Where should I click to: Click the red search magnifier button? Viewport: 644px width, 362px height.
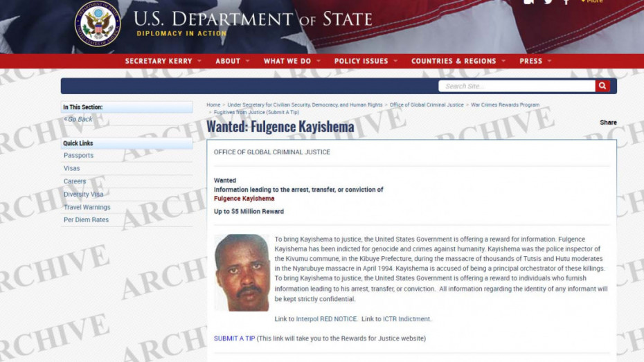coord(602,86)
